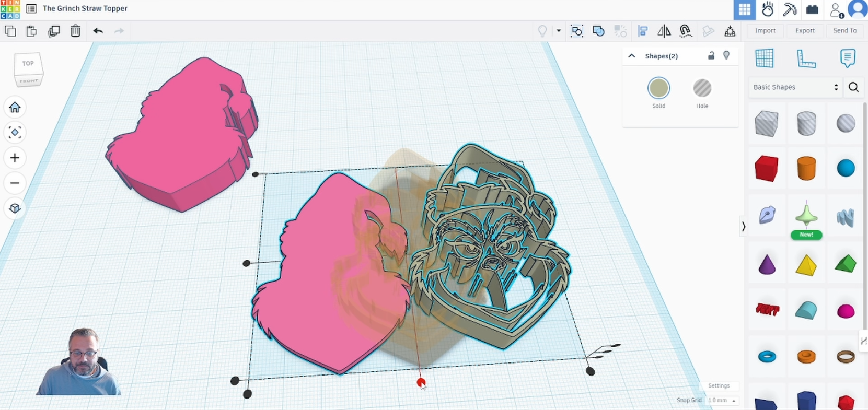The height and width of the screenshot is (410, 868).
Task: Delete the selected shapes with the trash icon
Action: (75, 31)
